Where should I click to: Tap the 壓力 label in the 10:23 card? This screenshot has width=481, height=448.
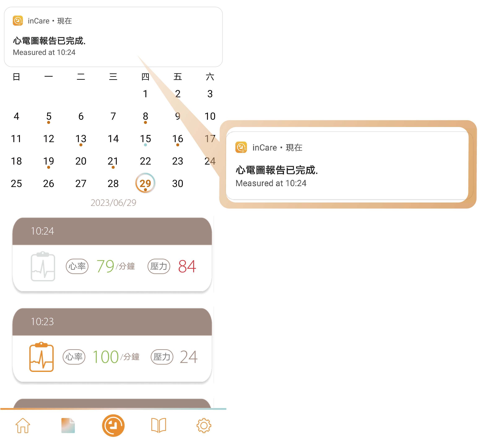(x=162, y=357)
